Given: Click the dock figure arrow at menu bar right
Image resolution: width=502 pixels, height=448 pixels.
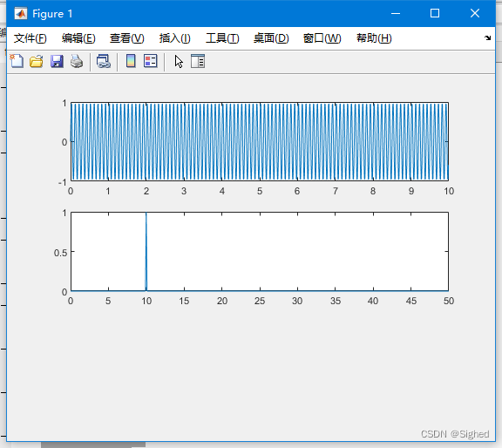Looking at the screenshot, I should (487, 37).
